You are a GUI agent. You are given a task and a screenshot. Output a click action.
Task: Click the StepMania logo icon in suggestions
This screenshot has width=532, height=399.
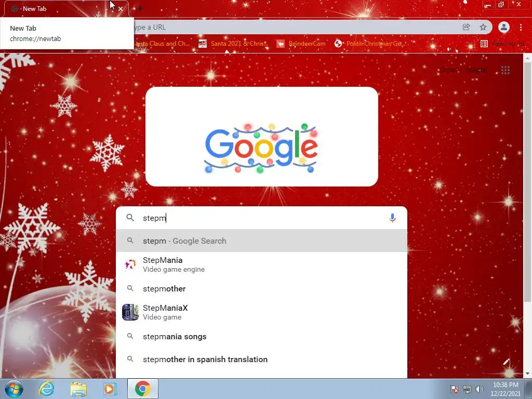click(130, 264)
